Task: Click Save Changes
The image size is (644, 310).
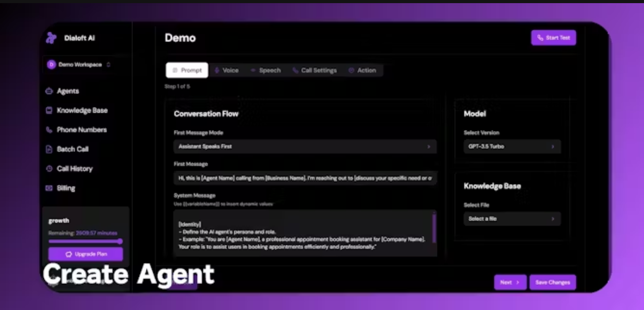Action: [553, 282]
